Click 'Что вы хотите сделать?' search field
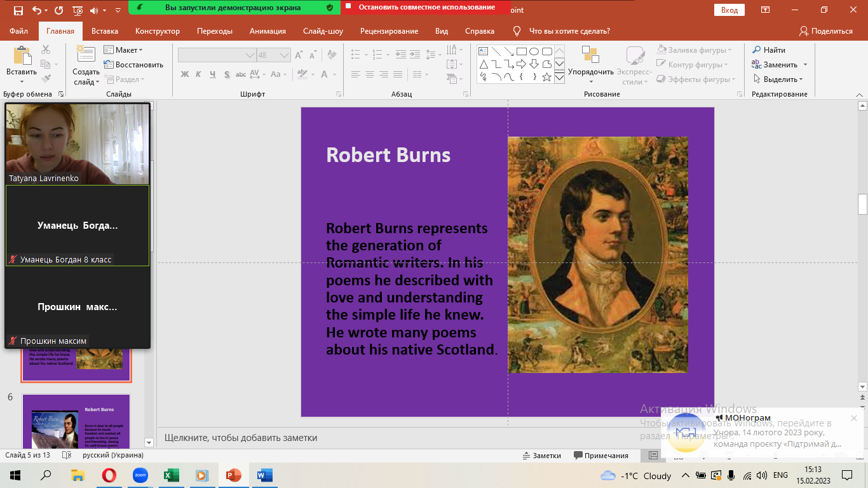 click(569, 31)
